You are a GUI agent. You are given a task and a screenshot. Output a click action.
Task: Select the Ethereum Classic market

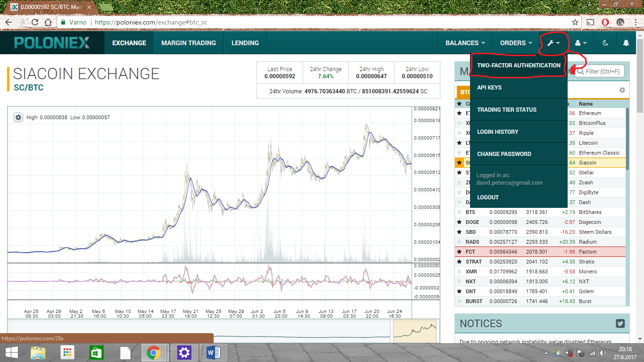tap(599, 153)
